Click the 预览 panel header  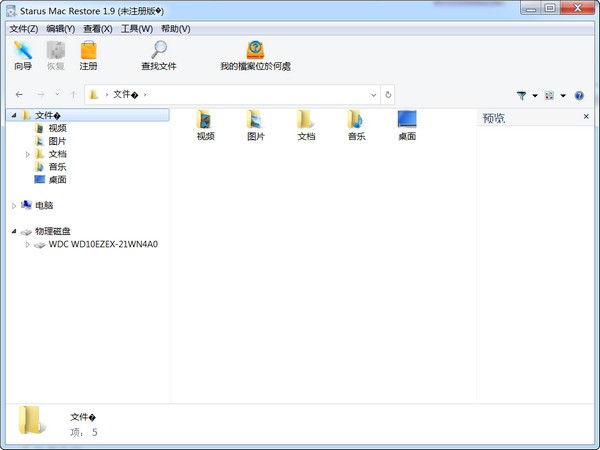(494, 118)
